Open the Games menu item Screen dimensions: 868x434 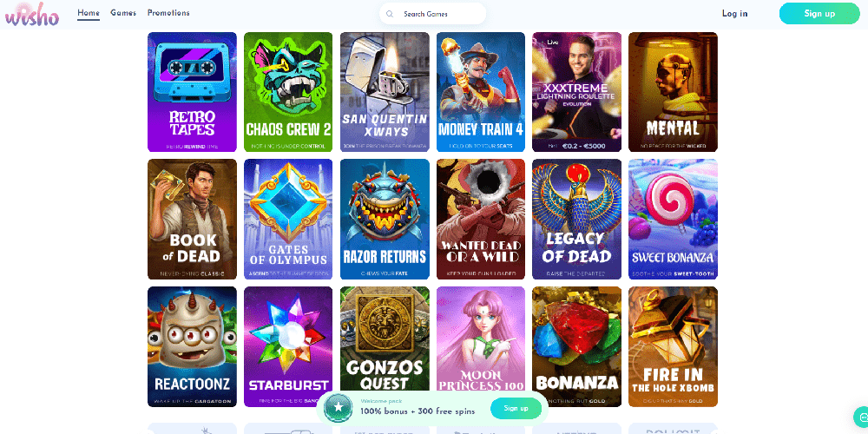click(x=123, y=13)
